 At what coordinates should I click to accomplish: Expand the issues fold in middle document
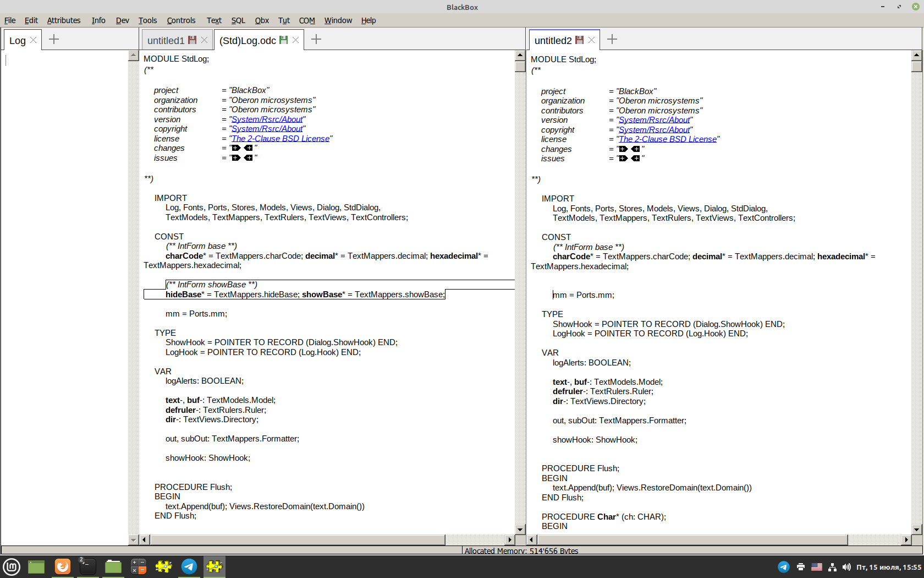coord(236,158)
